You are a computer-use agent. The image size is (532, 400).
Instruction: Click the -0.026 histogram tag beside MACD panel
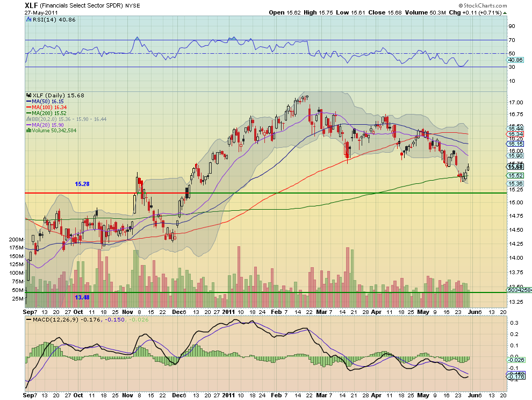pyautogui.click(x=516, y=360)
